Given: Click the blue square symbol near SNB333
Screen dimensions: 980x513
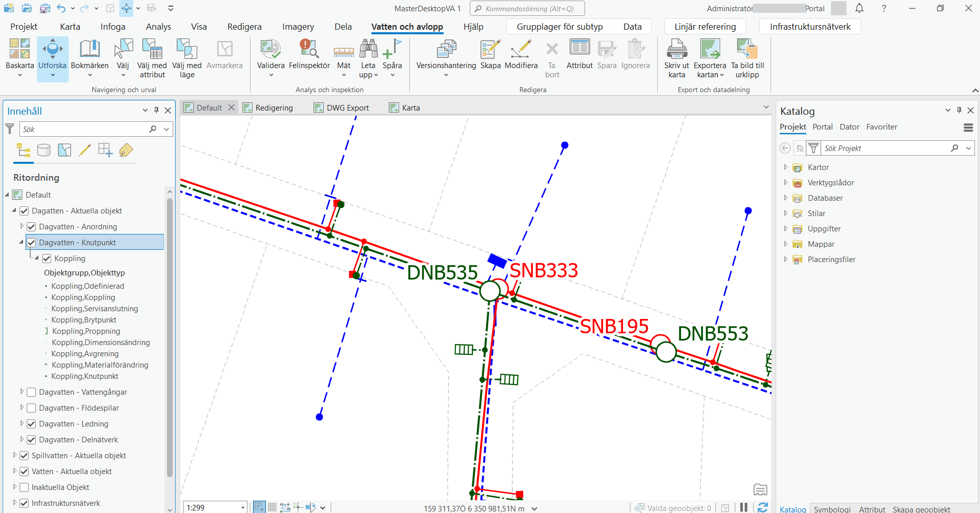Looking at the screenshot, I should click(x=497, y=261).
